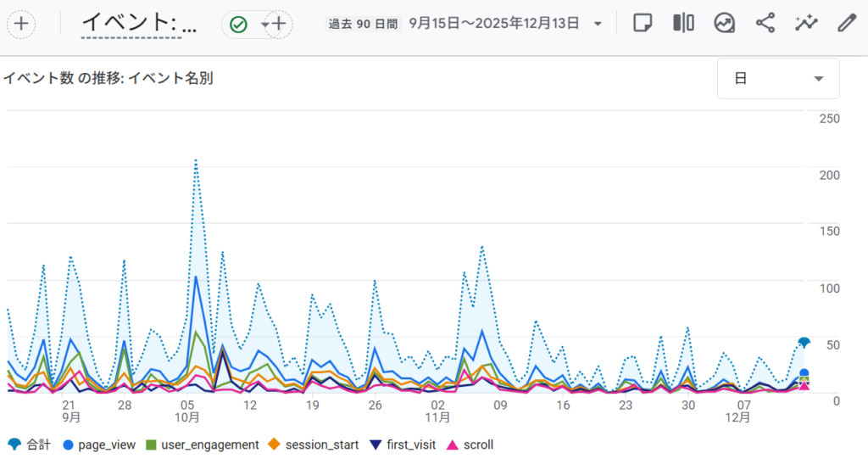Image resolution: width=868 pixels, height=464 pixels.
Task: Open the annotations note icon
Action: pyautogui.click(x=643, y=24)
